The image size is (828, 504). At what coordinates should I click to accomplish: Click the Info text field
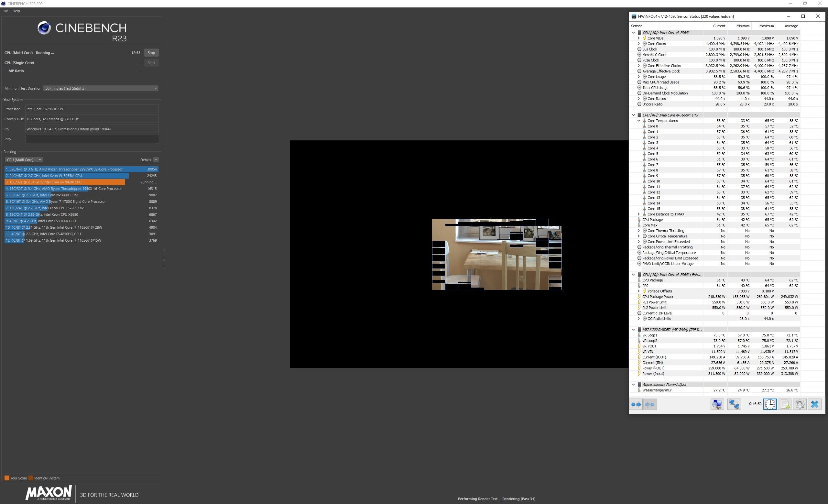point(92,139)
